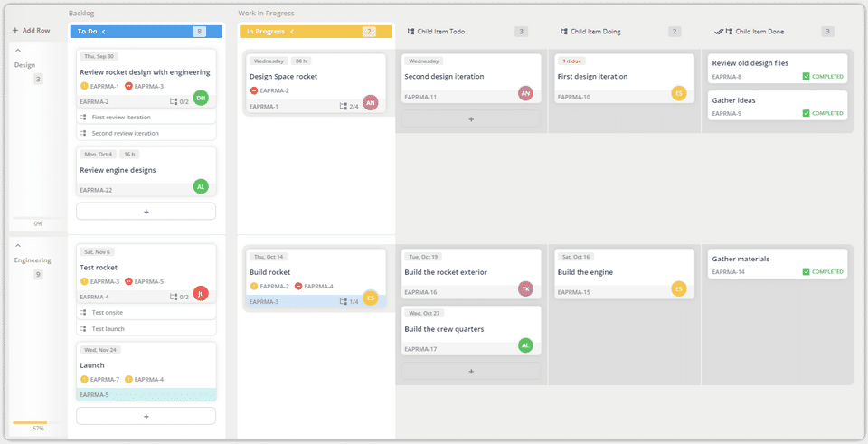
Task: Click the child items icon on EAPRMA-1 card
Action: [343, 107]
